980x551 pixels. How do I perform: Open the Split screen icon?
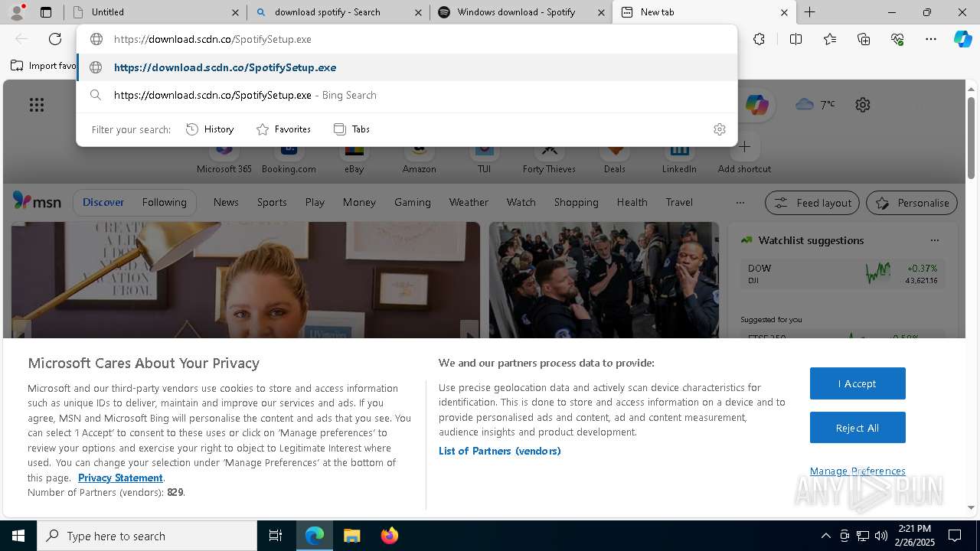[x=795, y=39]
